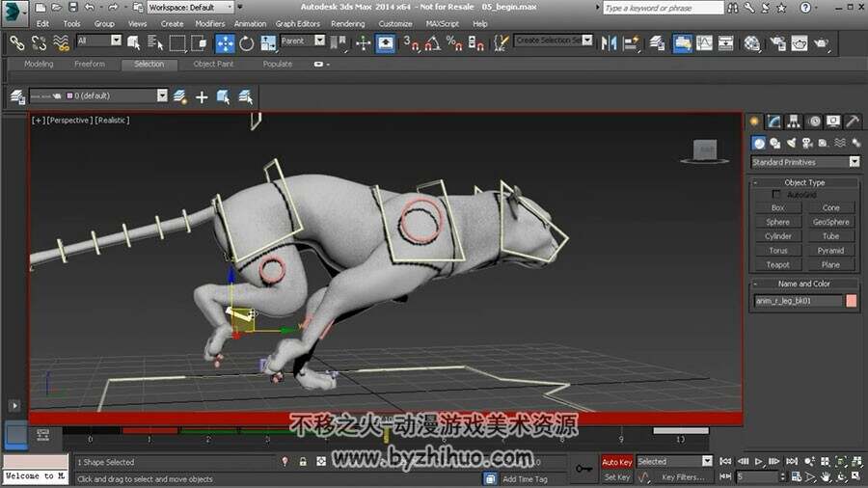The width and height of the screenshot is (868, 488).
Task: Open the Selected key mode dropdown
Action: coord(674,461)
